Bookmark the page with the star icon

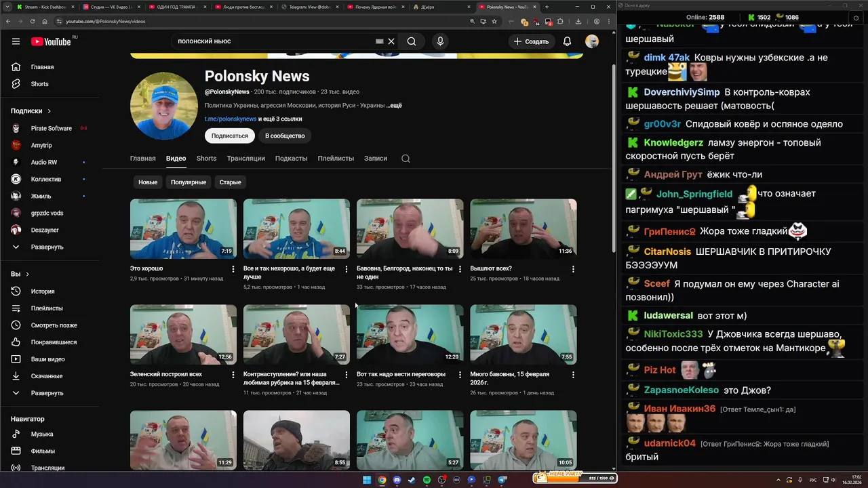coord(495,21)
